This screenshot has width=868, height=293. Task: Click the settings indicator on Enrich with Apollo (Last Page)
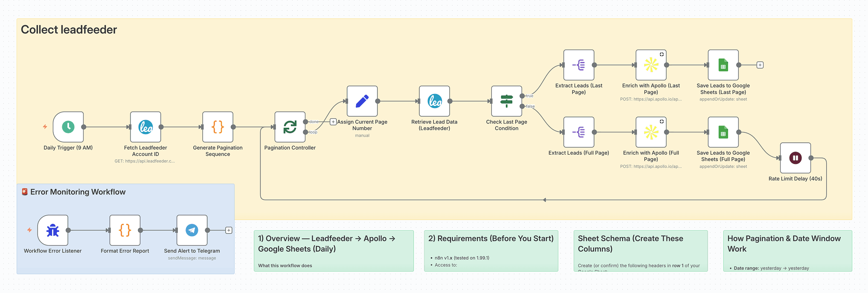(662, 54)
